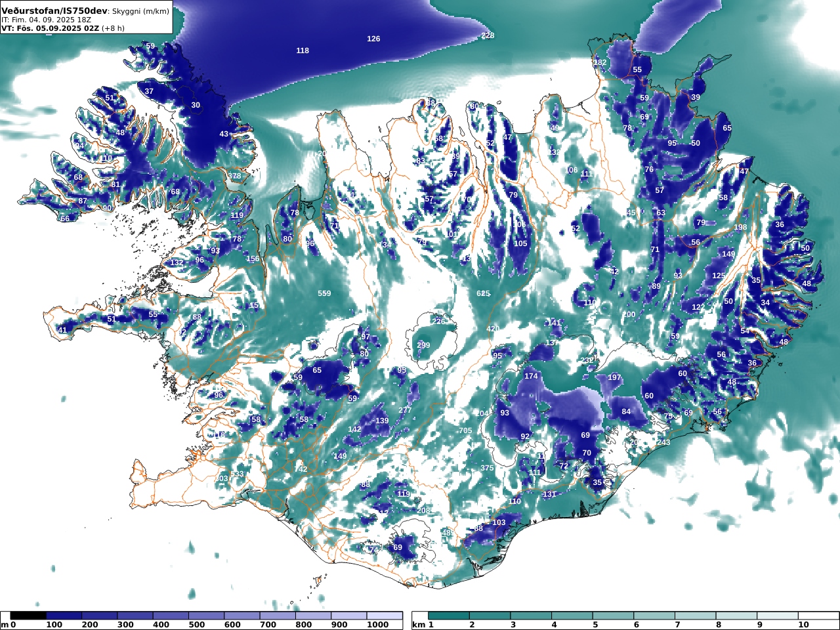This screenshot has width=840, height=630.
Task: Click the white swatch at km 10
Action: pyautogui.click(x=818, y=616)
